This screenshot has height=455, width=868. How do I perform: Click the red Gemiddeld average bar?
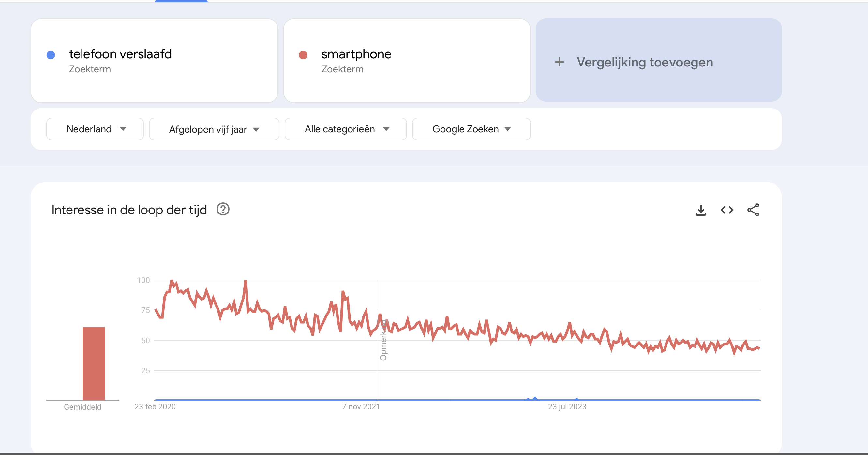[x=94, y=364]
